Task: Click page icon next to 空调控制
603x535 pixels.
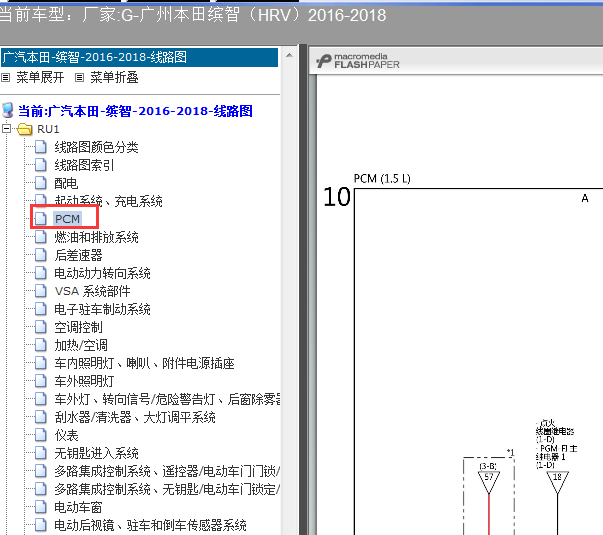Action: (41, 327)
